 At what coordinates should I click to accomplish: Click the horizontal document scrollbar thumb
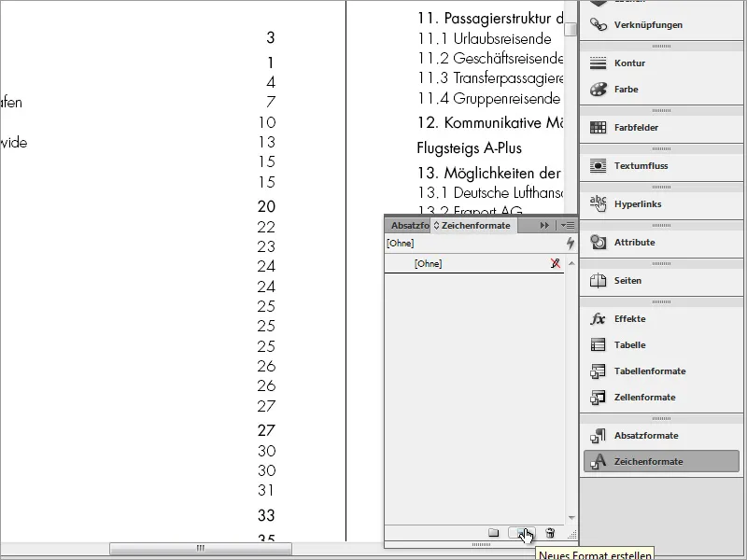click(x=201, y=548)
